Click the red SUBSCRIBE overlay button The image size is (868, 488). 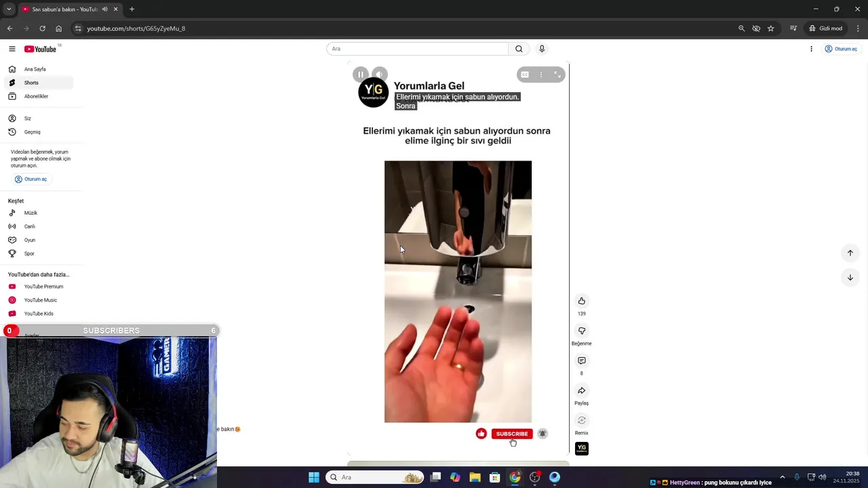tap(512, 434)
